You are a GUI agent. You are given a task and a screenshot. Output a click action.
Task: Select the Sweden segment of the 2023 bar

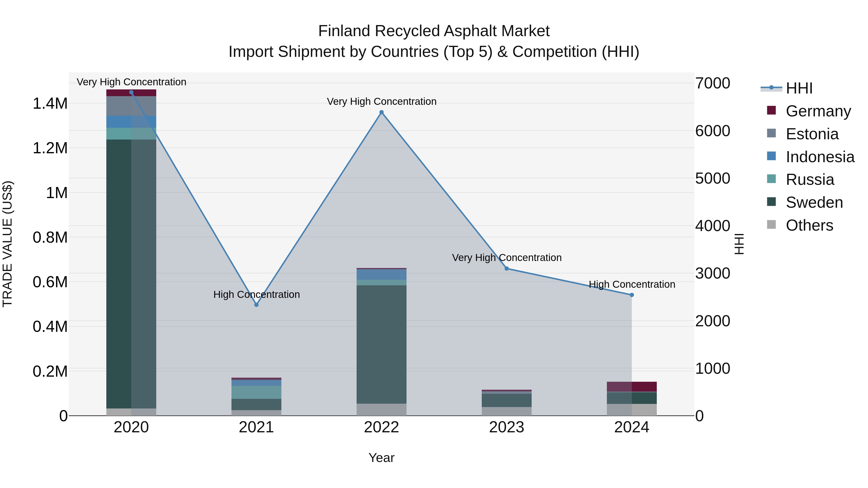506,401
